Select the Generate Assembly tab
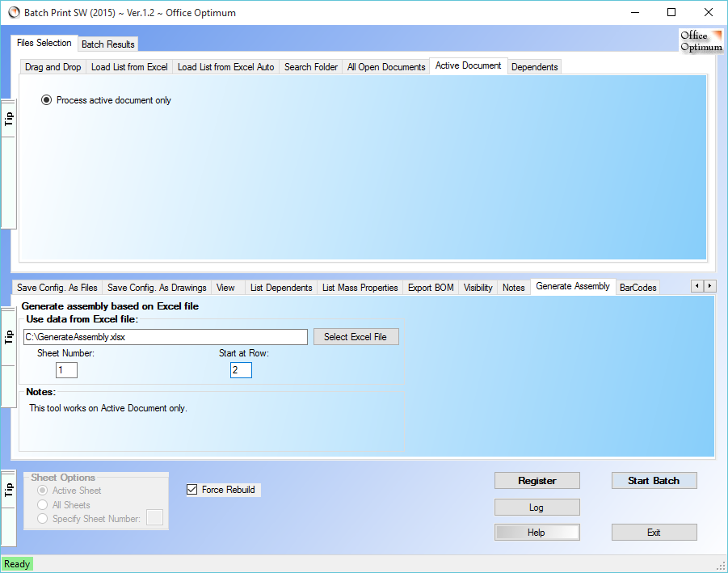The image size is (728, 573). click(x=573, y=286)
